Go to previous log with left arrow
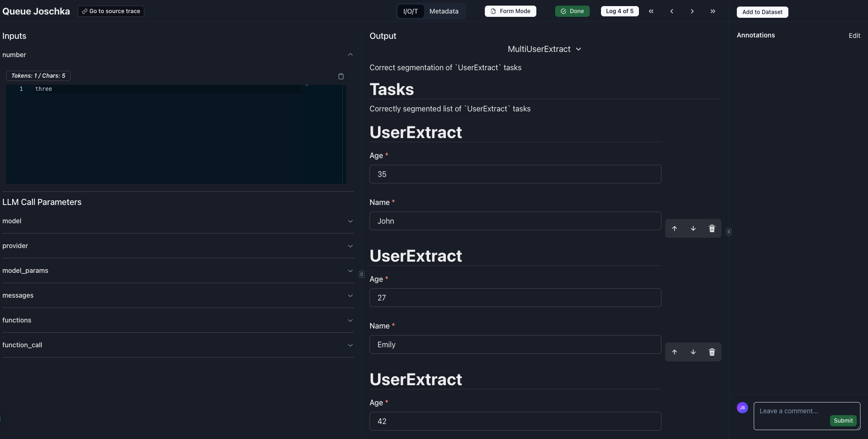868x439 pixels. pos(671,11)
